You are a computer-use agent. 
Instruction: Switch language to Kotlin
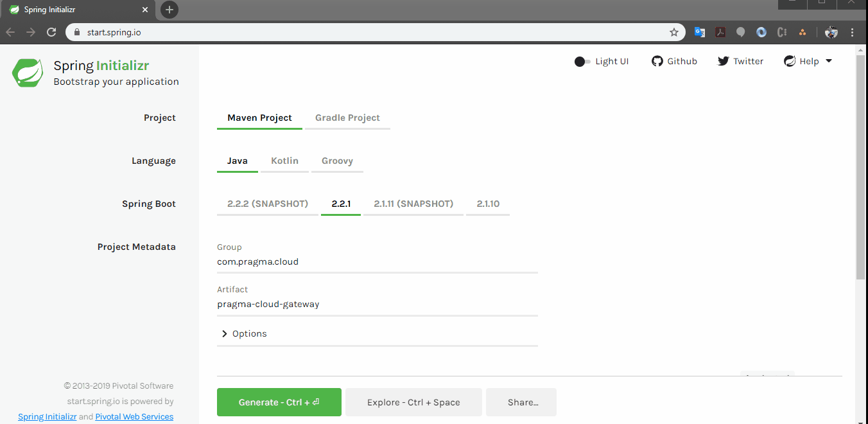[x=284, y=161]
